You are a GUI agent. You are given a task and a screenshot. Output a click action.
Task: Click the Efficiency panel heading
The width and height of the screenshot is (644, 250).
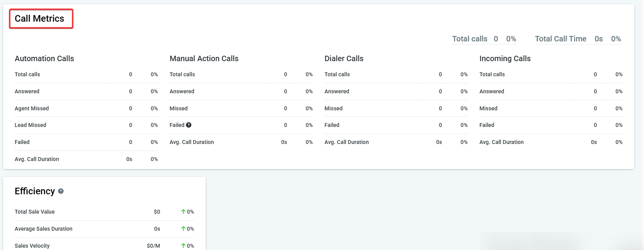point(35,191)
